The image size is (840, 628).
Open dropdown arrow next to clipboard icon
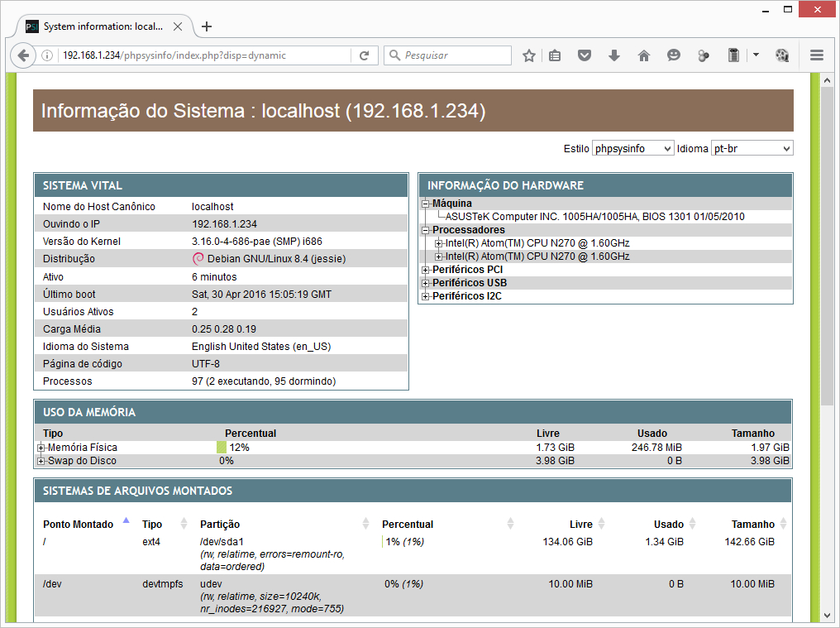click(x=756, y=55)
